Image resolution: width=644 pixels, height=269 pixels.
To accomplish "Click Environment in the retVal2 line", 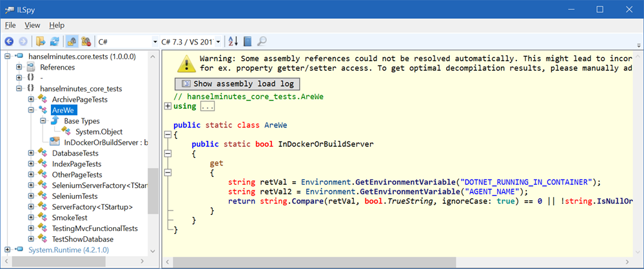I will (x=329, y=192).
